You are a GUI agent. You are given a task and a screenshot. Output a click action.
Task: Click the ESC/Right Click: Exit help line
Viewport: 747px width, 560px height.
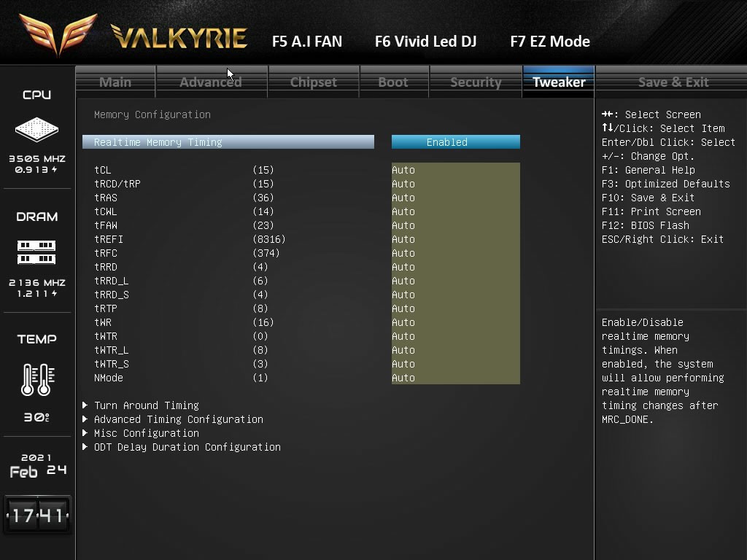coord(662,239)
